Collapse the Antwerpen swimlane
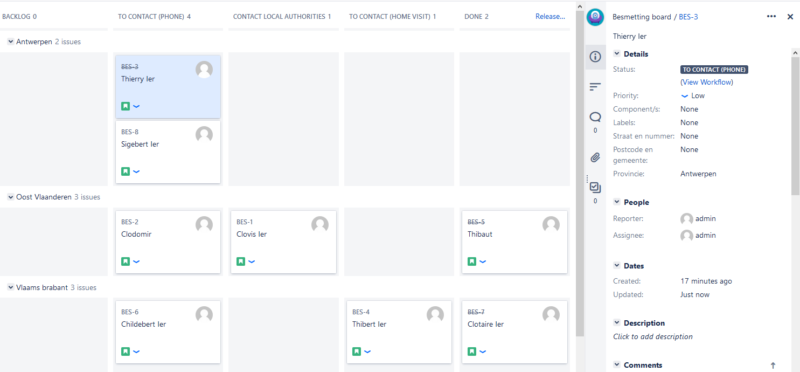Viewport: 800px width, 372px height. [11, 42]
